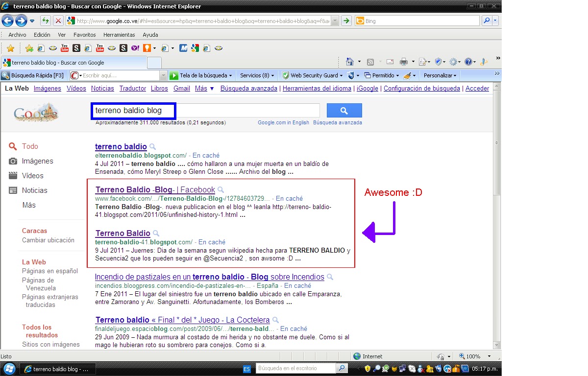
Task: Open the Safety shield menu icon
Action: (x=439, y=62)
